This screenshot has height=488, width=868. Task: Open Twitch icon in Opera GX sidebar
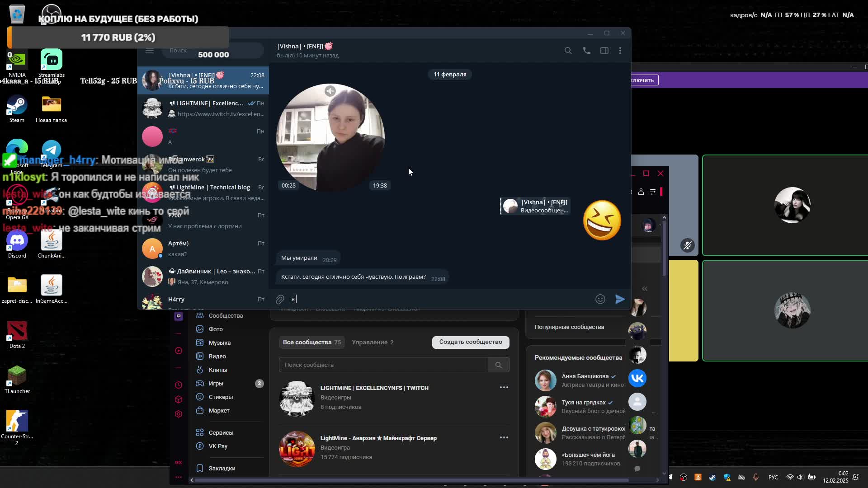(179, 316)
